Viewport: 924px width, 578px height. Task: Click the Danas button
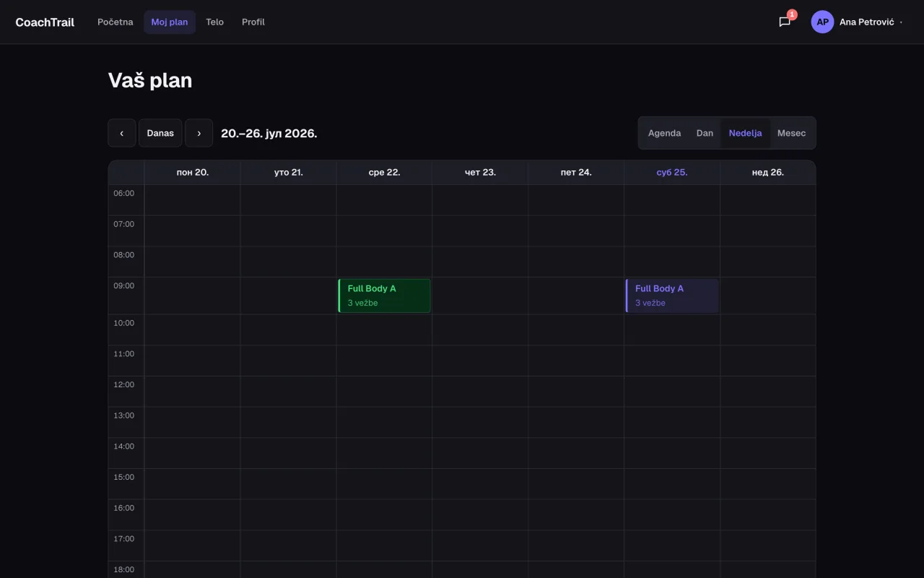160,133
